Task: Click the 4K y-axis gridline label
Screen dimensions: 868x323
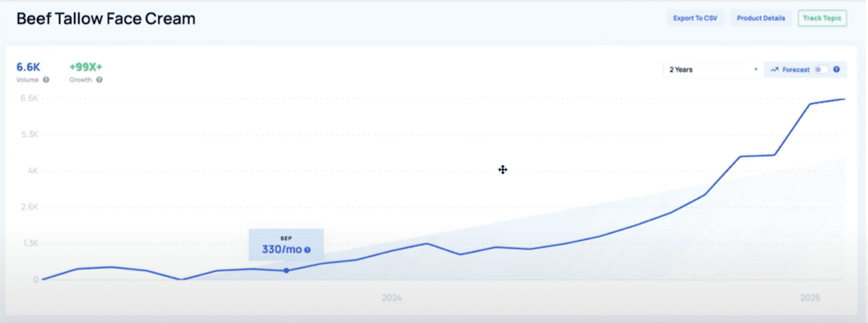Action: (x=33, y=170)
